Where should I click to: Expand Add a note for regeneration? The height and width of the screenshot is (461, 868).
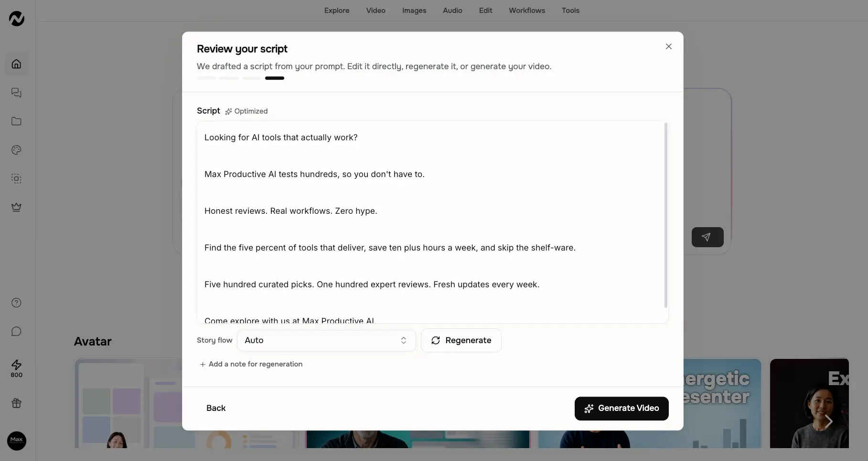(251, 364)
